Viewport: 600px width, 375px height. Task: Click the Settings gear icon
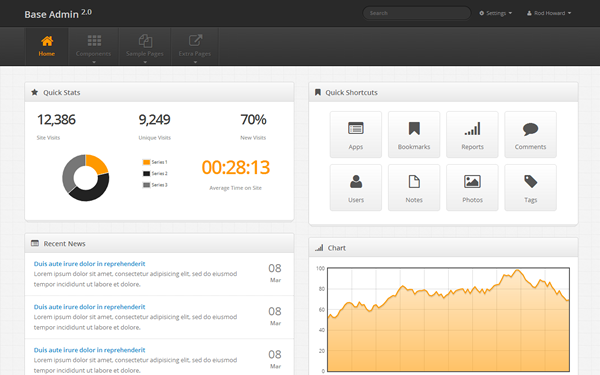coord(482,13)
